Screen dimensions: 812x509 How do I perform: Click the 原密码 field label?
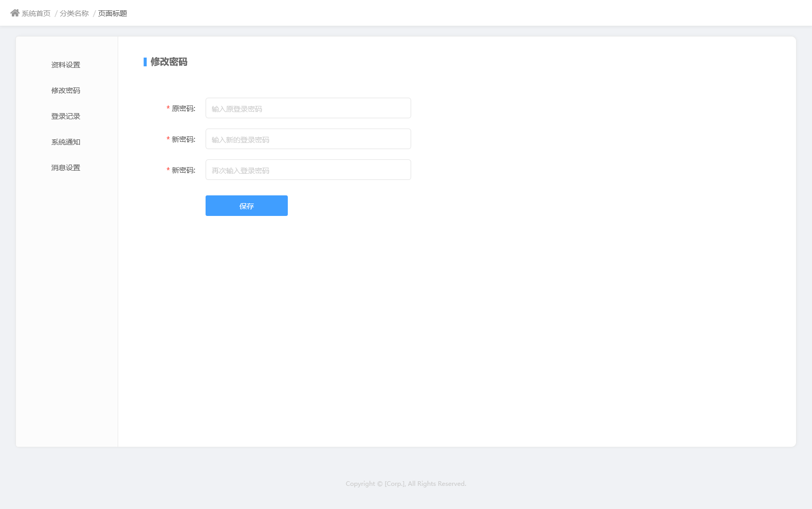click(x=183, y=108)
